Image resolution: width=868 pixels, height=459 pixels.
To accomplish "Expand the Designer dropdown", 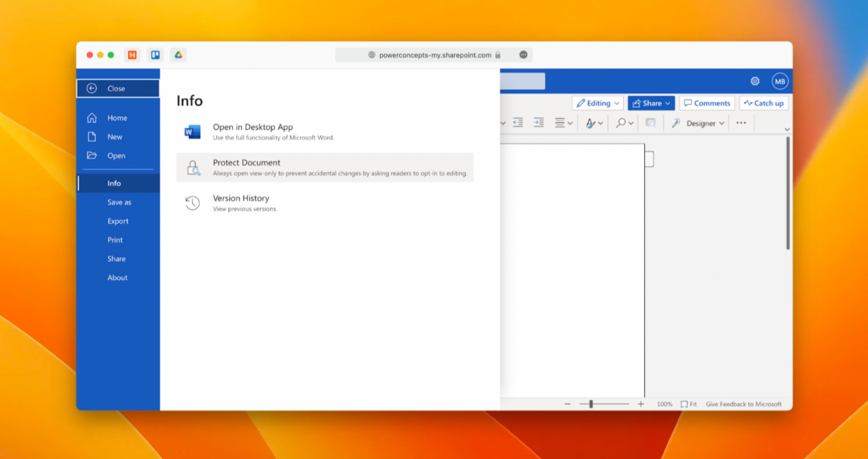I will tap(722, 123).
